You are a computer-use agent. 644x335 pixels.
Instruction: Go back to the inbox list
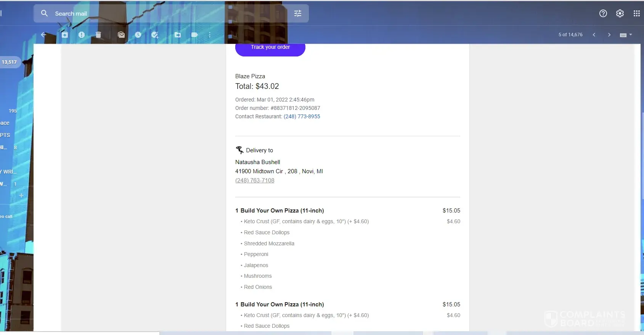click(43, 35)
